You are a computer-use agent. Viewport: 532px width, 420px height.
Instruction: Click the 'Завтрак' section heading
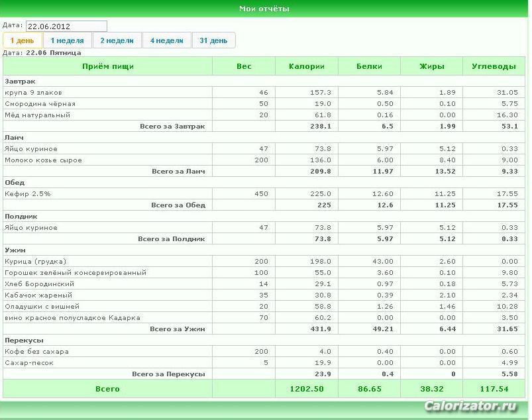(x=20, y=81)
